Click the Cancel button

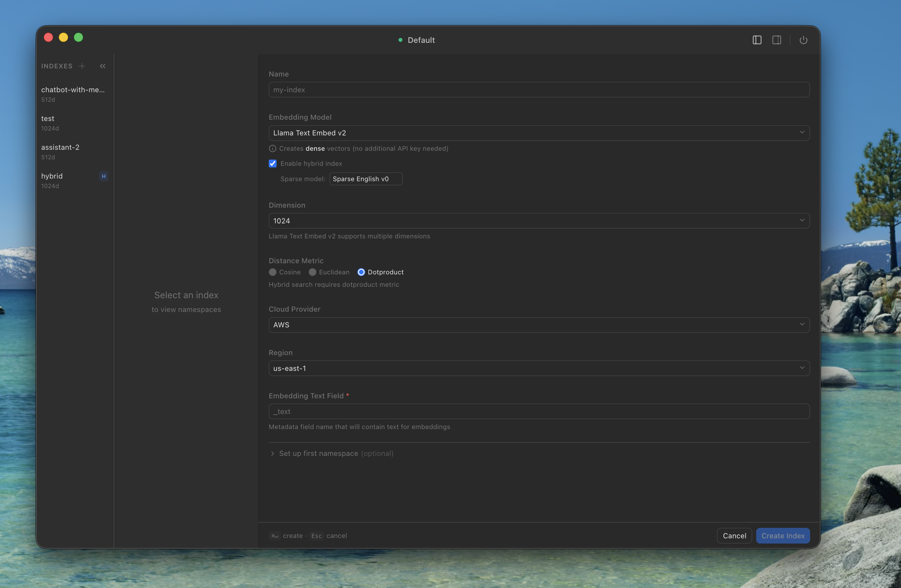(734, 535)
